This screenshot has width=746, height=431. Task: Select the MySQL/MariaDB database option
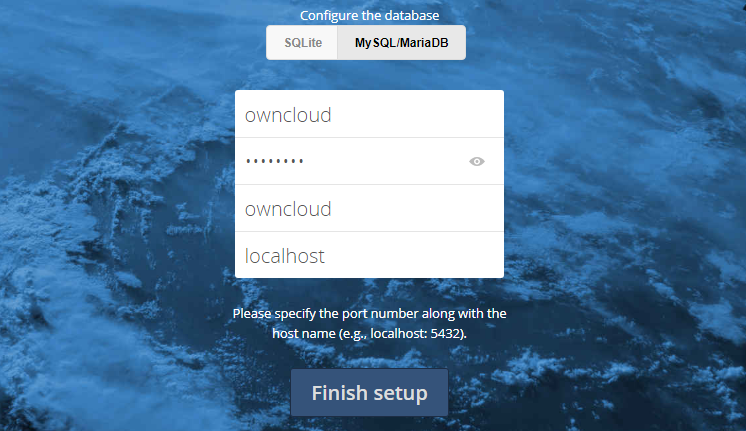click(x=402, y=43)
